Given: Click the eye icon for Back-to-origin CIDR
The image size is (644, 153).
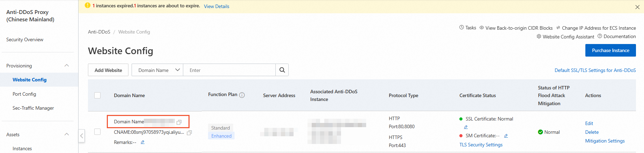Looking at the screenshot, I should tap(482, 28).
